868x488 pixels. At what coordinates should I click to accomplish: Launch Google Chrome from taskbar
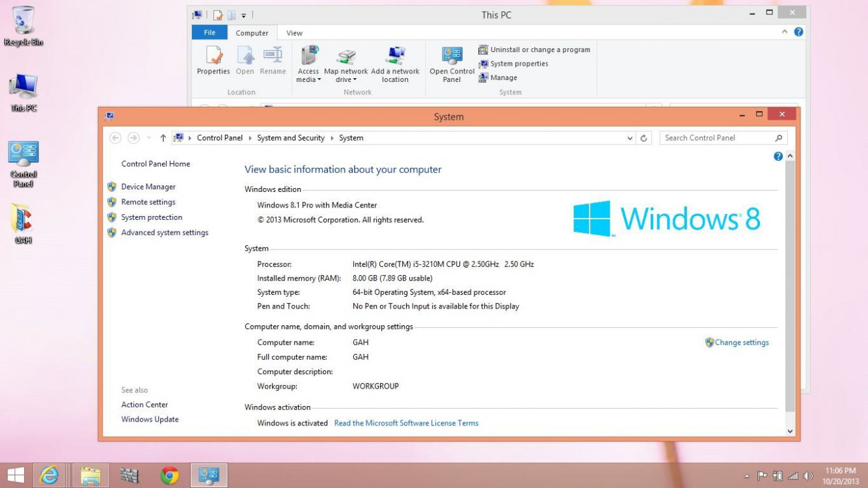(x=170, y=476)
